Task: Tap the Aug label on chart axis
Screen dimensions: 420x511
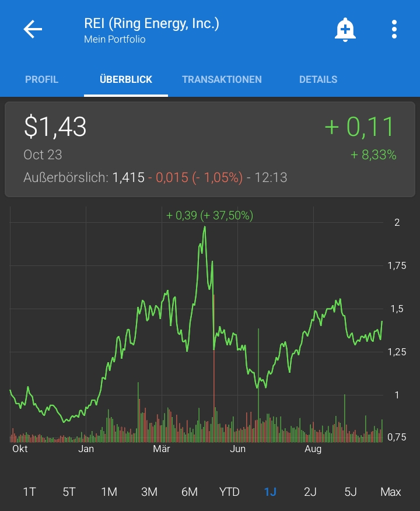Action: [x=313, y=449]
